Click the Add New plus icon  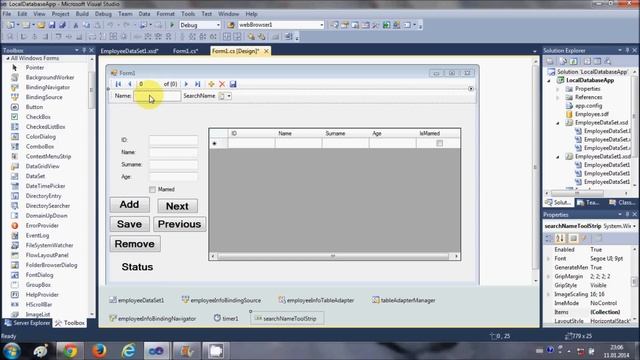(x=211, y=84)
